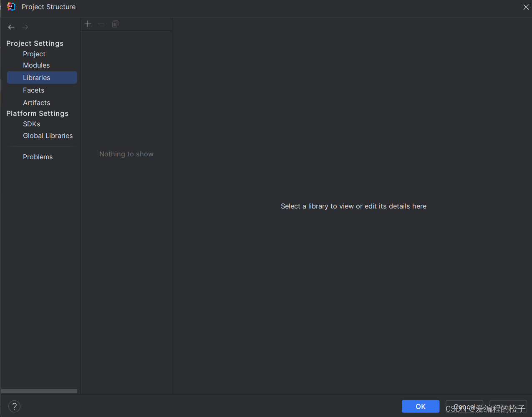The height and width of the screenshot is (417, 532).
Task: Click the copy library icon
Action: [x=115, y=24]
